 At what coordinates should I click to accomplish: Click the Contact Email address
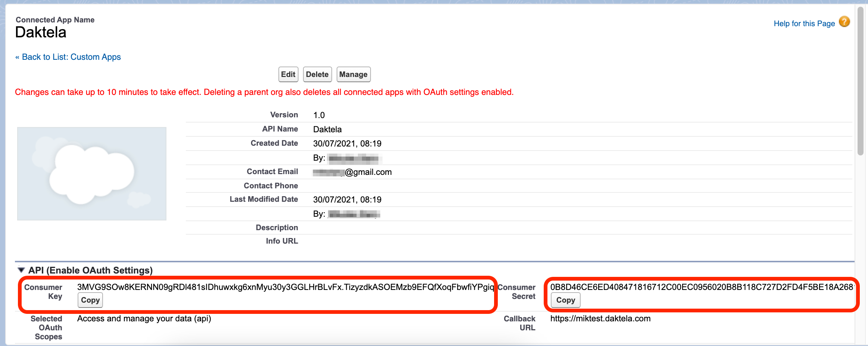[353, 172]
